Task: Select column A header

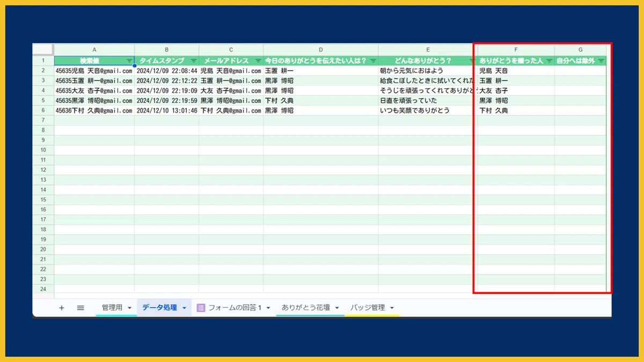Action: [94, 49]
